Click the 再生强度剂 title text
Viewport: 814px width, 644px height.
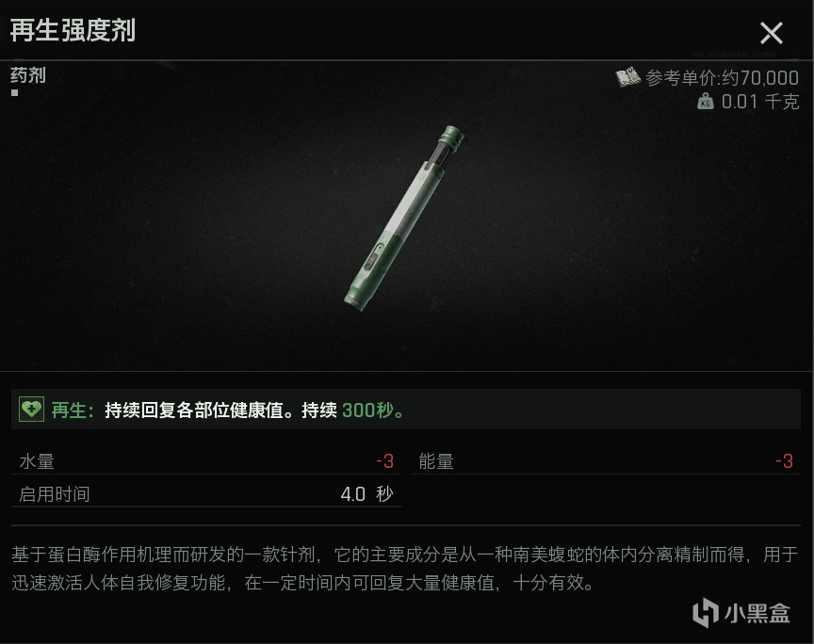tap(73, 30)
